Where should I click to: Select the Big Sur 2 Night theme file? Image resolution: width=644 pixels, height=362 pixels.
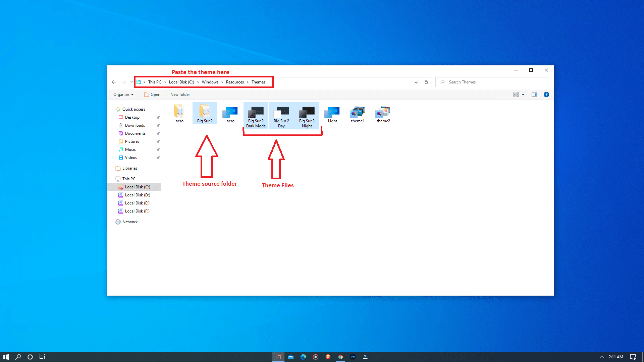point(307,115)
